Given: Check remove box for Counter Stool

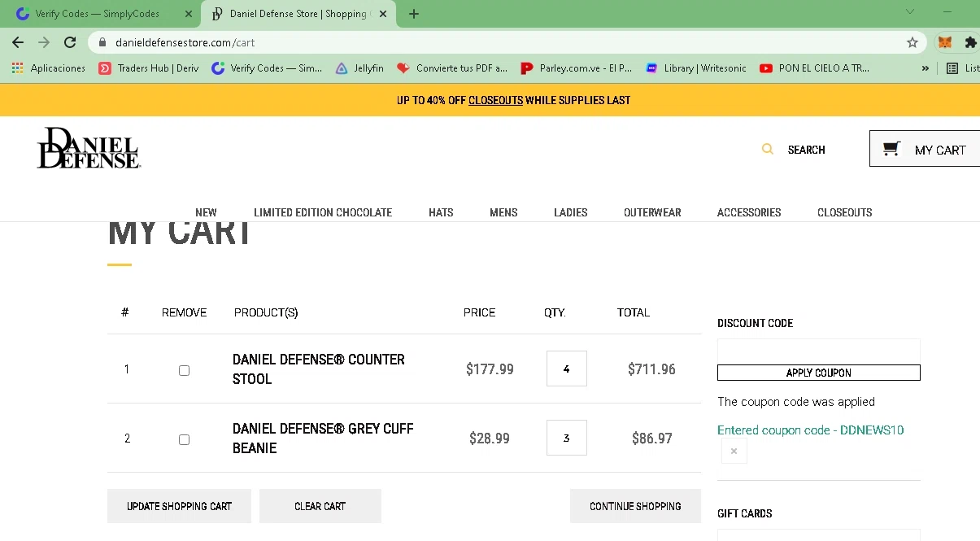Looking at the screenshot, I should coord(184,370).
